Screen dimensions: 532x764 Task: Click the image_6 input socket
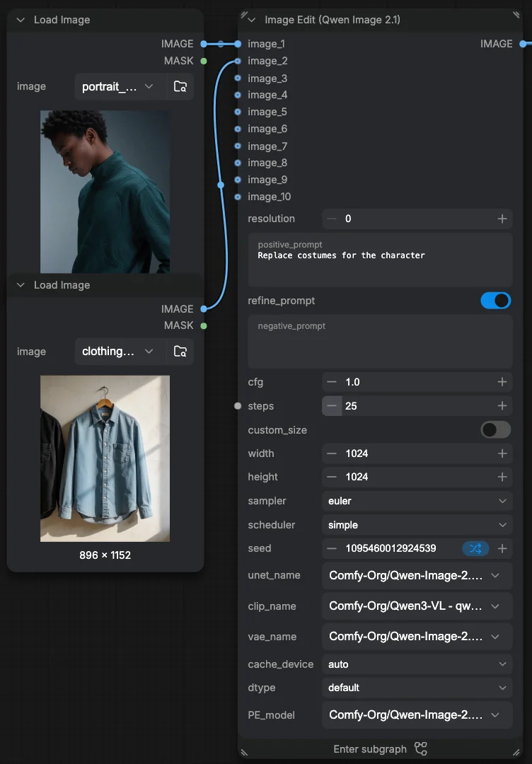pyautogui.click(x=238, y=129)
